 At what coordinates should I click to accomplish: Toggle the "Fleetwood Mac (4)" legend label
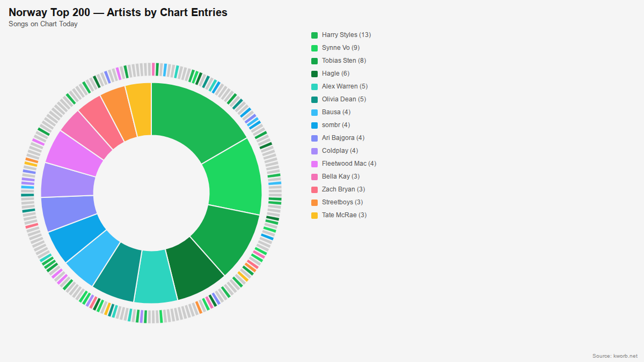click(x=349, y=164)
